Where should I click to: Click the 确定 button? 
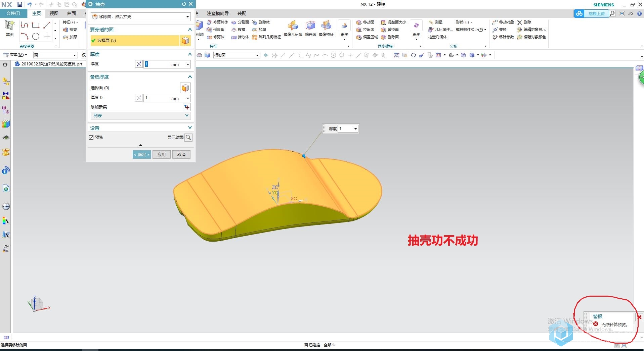142,154
